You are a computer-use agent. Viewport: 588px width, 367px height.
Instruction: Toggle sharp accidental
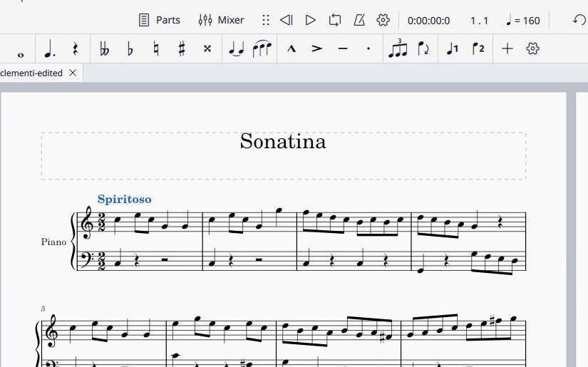click(x=182, y=48)
